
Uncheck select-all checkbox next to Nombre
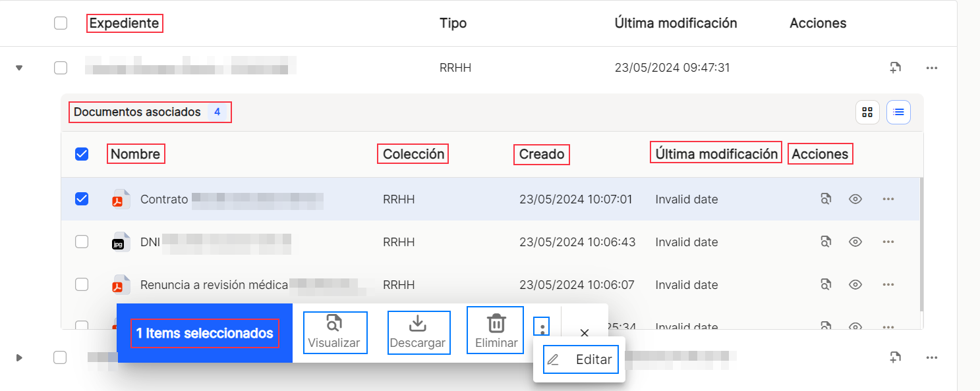pos(82,154)
